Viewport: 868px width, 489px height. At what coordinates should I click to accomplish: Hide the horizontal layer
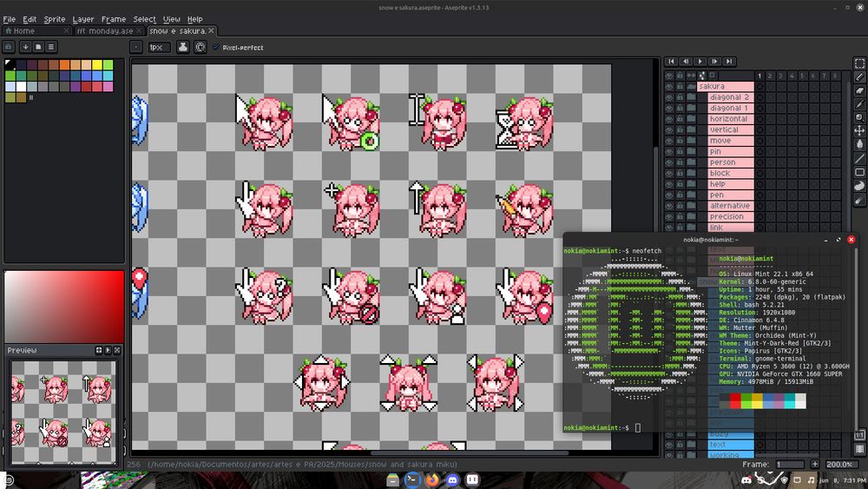(x=669, y=119)
